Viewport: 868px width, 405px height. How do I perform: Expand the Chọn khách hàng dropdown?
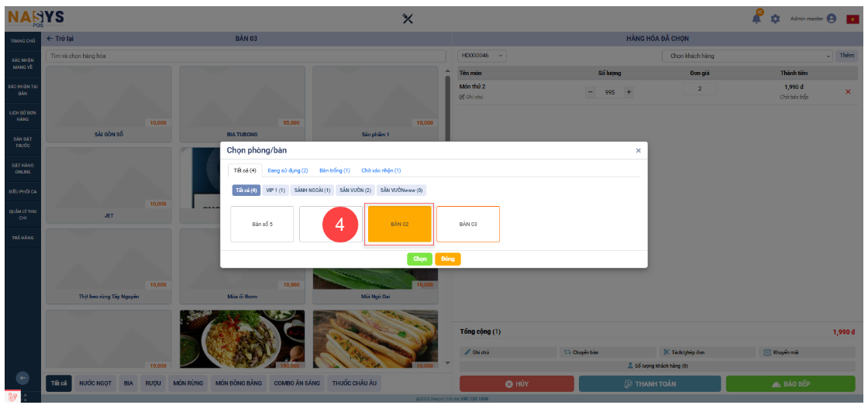(747, 56)
